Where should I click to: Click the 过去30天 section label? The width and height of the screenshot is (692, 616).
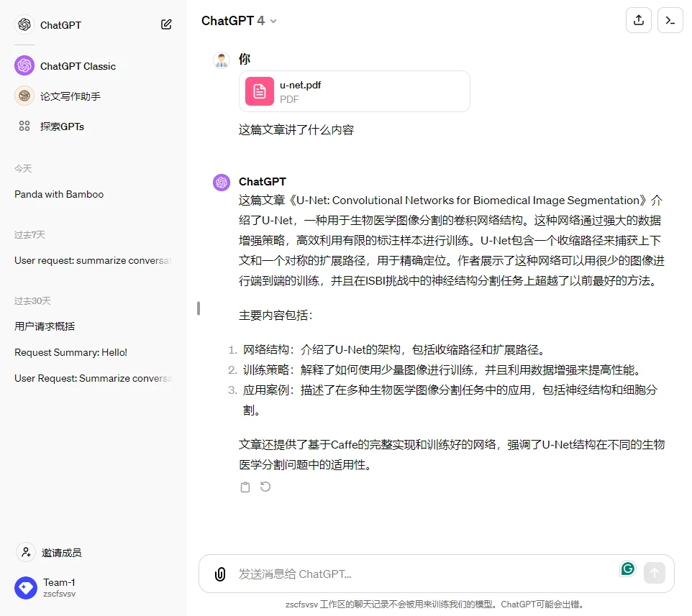pos(32,300)
